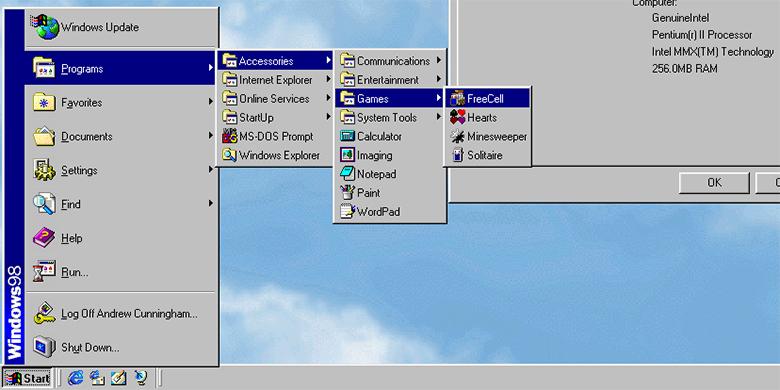Open the Favorites menu item
Screen dimensions: 780x390
click(121, 102)
